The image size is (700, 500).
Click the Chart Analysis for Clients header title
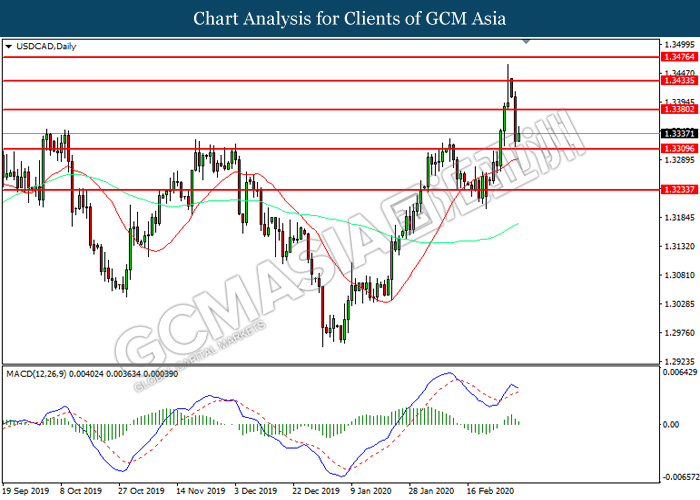(x=350, y=18)
